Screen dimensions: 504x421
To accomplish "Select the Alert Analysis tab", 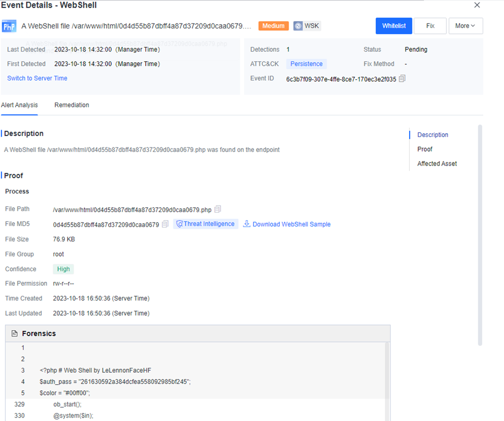I will [19, 105].
